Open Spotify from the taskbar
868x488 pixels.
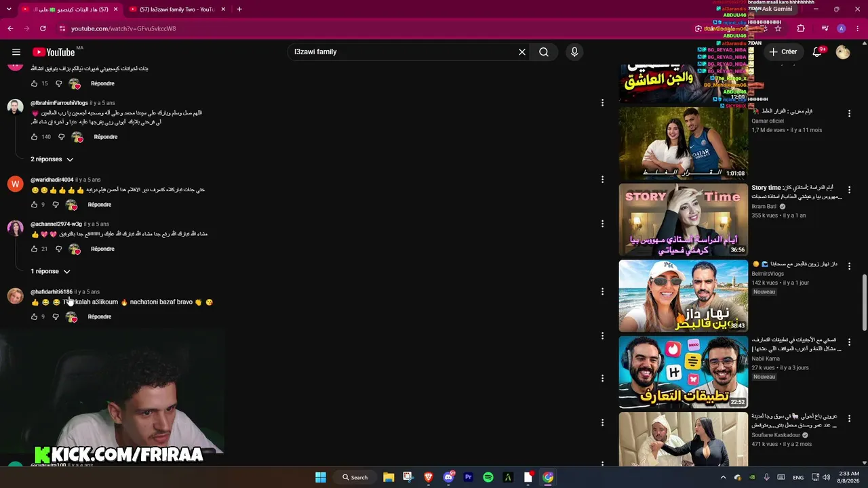click(488, 477)
